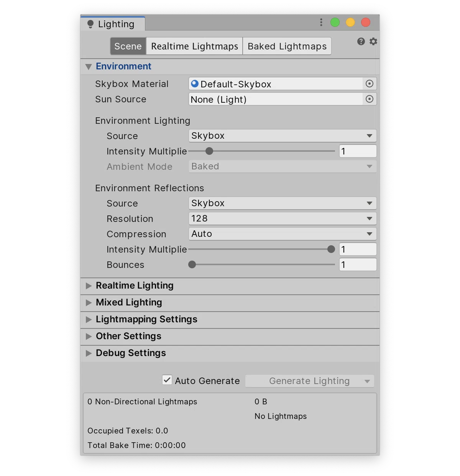Click the Resolution label
Image resolution: width=460 pixels, height=476 pixels.
coord(130,219)
